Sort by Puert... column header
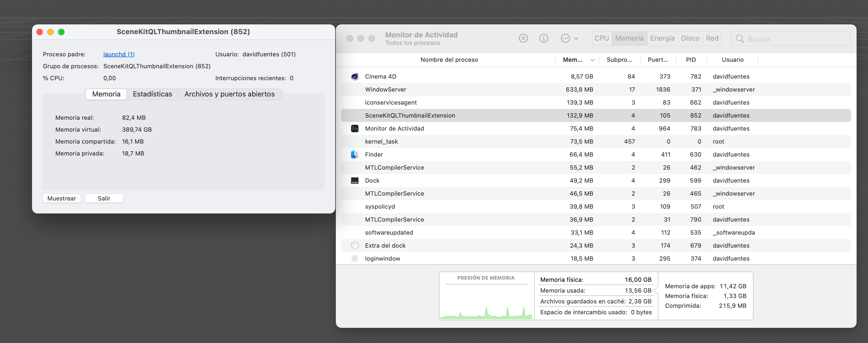This screenshot has height=343, width=868. [658, 60]
